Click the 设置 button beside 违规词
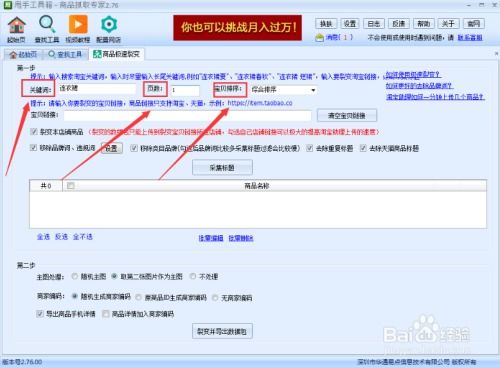 pos(112,148)
